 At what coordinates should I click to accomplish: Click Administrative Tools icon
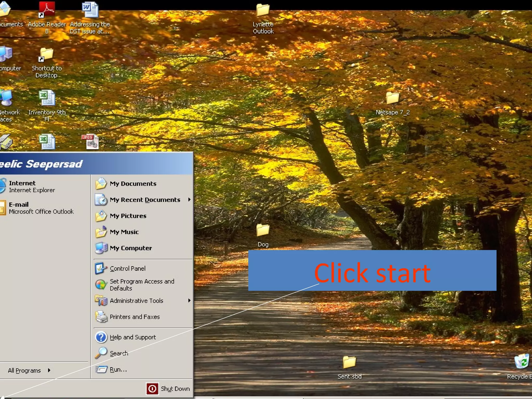point(101,301)
